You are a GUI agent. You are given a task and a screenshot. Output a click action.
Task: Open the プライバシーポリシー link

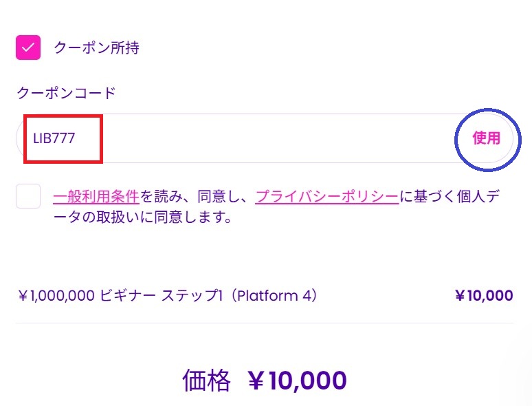point(326,196)
